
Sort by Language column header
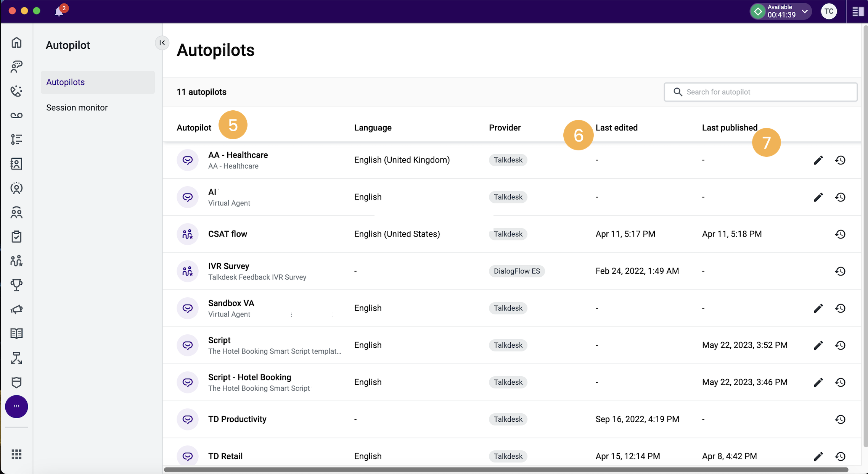pyautogui.click(x=373, y=128)
